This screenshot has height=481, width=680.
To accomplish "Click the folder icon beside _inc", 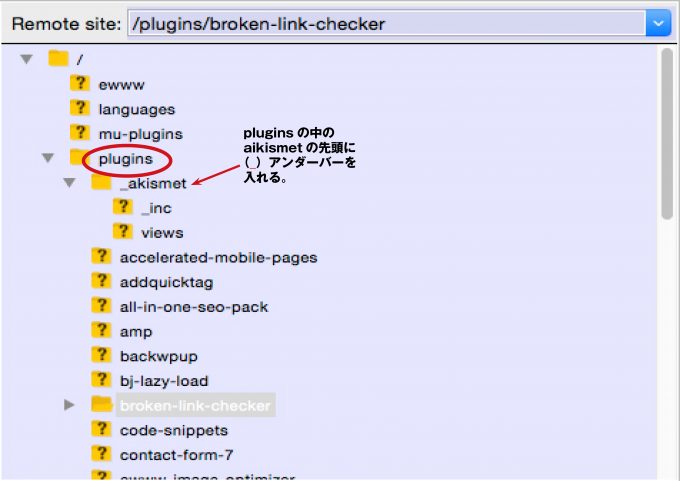I will point(123,207).
